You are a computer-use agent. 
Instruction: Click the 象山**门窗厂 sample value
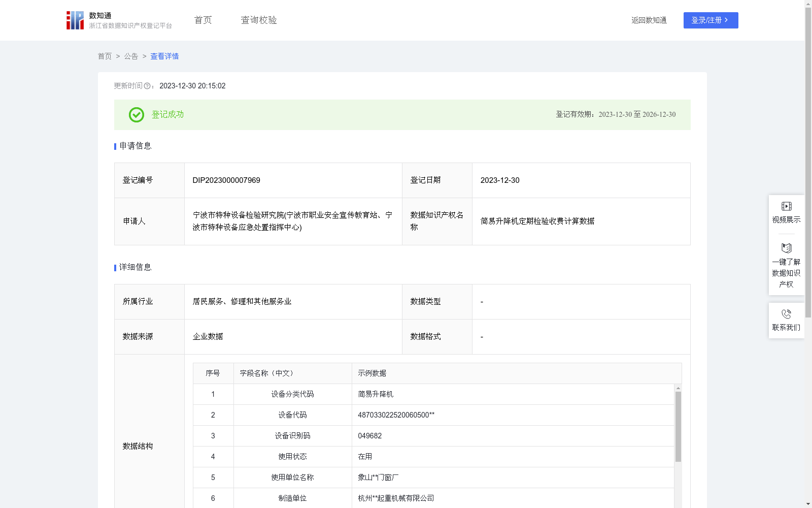click(x=378, y=478)
